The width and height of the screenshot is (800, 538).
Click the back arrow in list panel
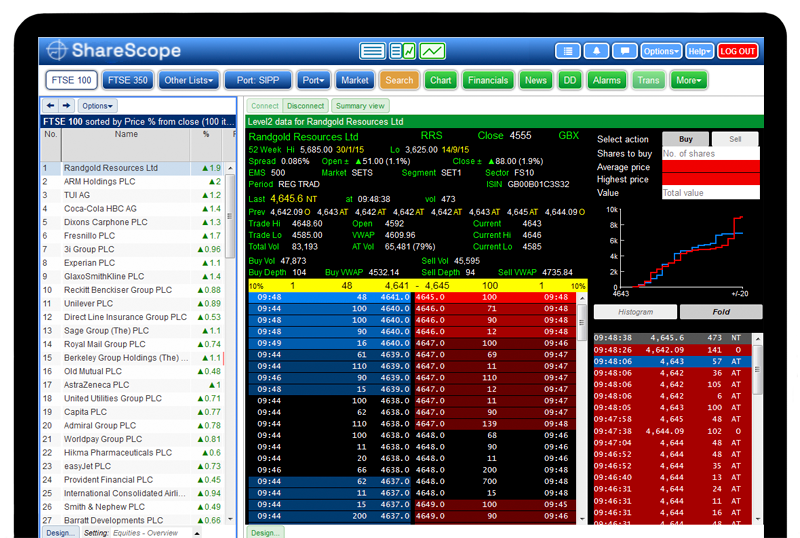coord(49,105)
